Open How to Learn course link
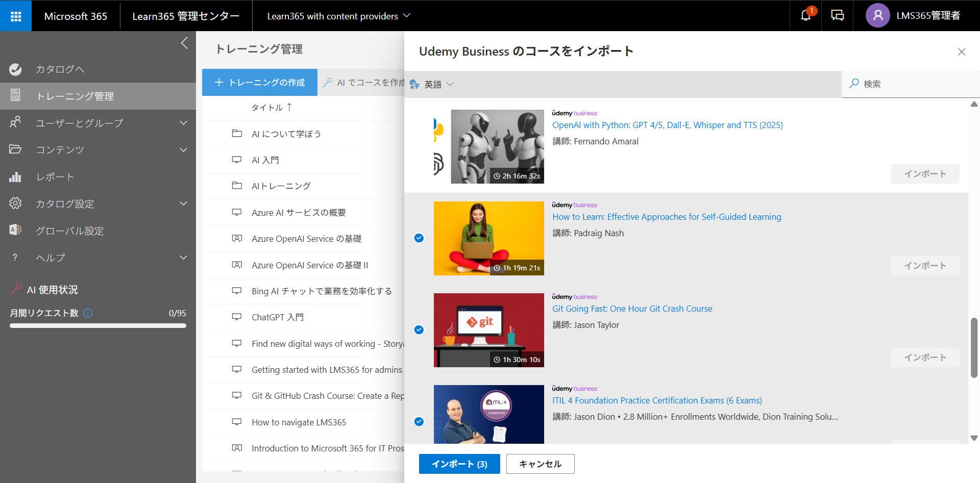980x483 pixels. tap(667, 217)
